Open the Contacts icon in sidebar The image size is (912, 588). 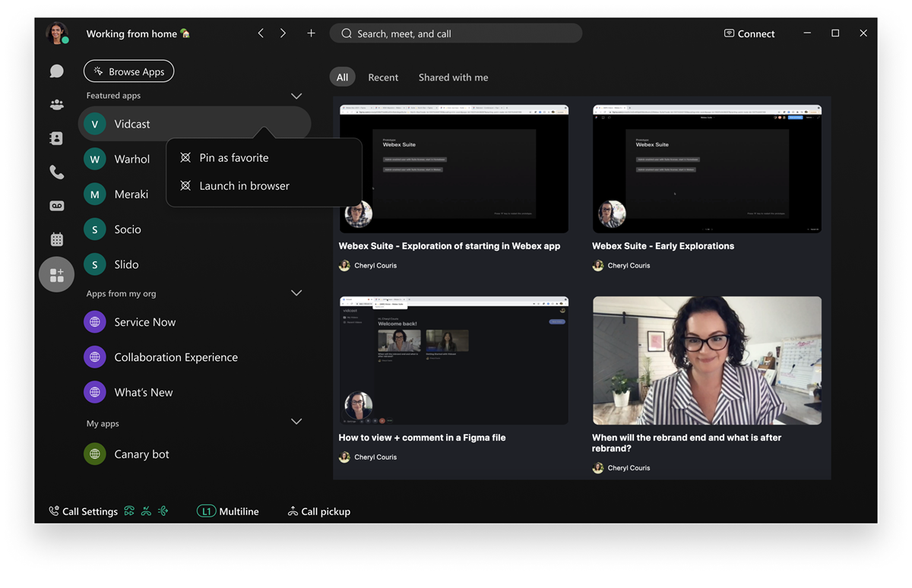pos(57,138)
